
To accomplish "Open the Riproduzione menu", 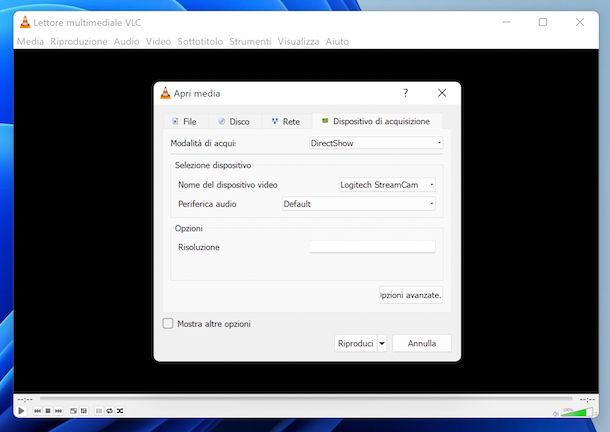I will point(79,41).
